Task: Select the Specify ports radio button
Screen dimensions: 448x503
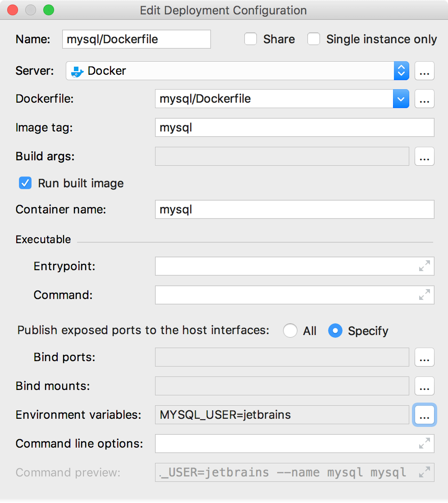Action: pyautogui.click(x=335, y=331)
